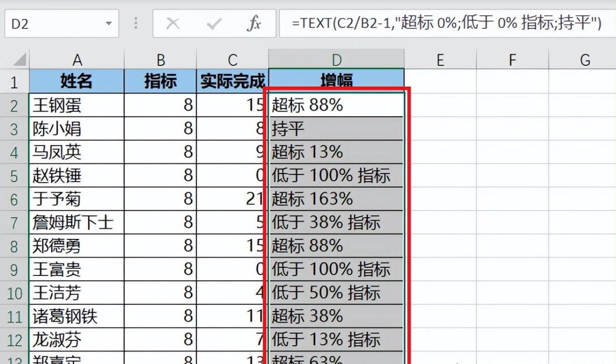Select row 6 header
The width and height of the screenshot is (616, 364).
click(14, 199)
